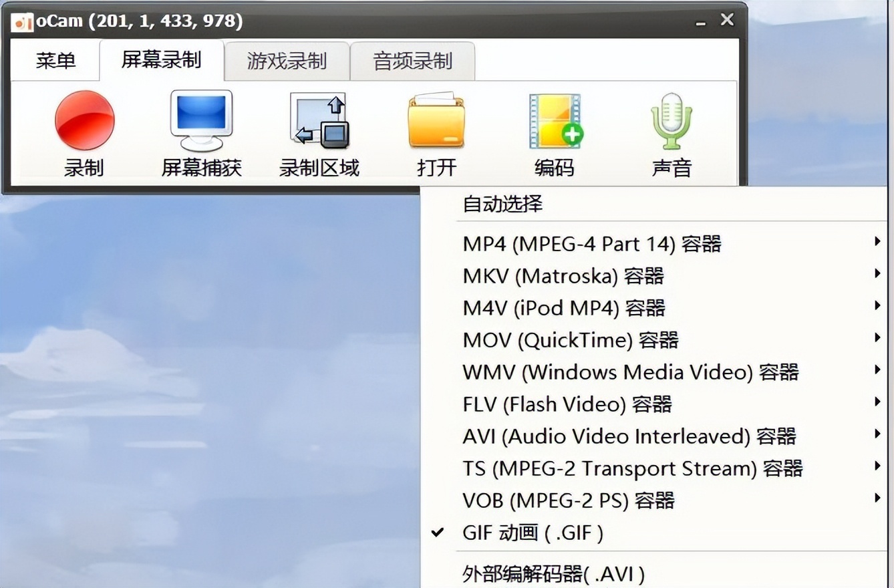Click the red 录制 record button icon
The width and height of the screenshot is (894, 588).
(x=84, y=121)
